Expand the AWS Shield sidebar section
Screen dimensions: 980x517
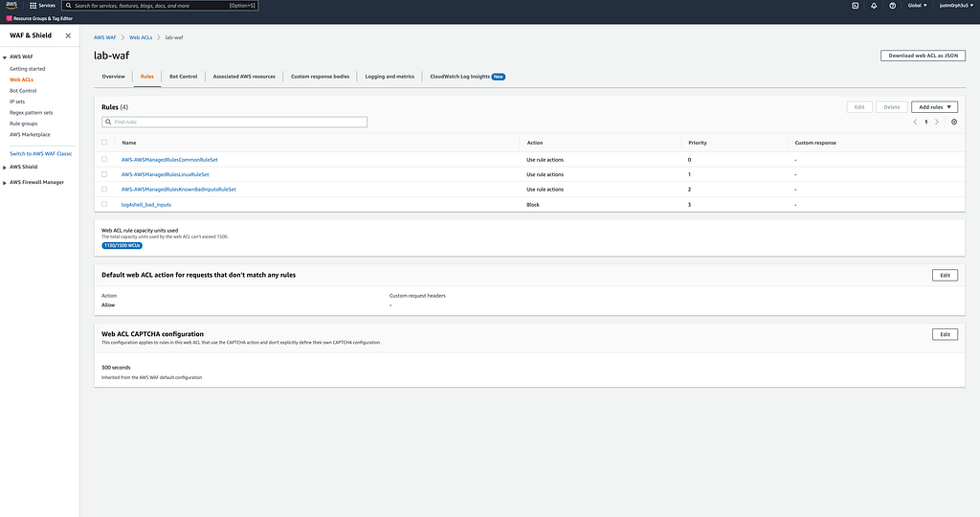[5, 167]
